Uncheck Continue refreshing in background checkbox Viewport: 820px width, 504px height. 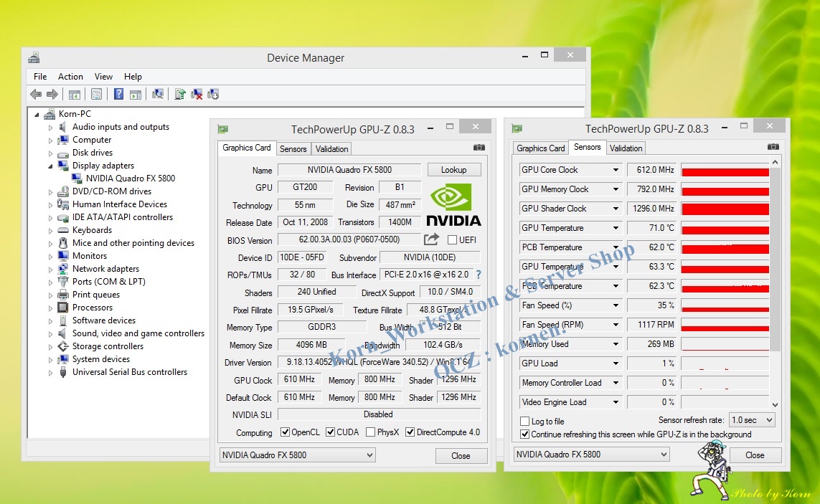(525, 434)
